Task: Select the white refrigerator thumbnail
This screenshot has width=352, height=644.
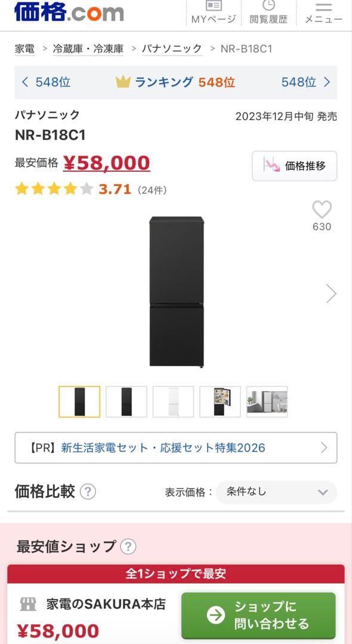Action: coord(173,401)
